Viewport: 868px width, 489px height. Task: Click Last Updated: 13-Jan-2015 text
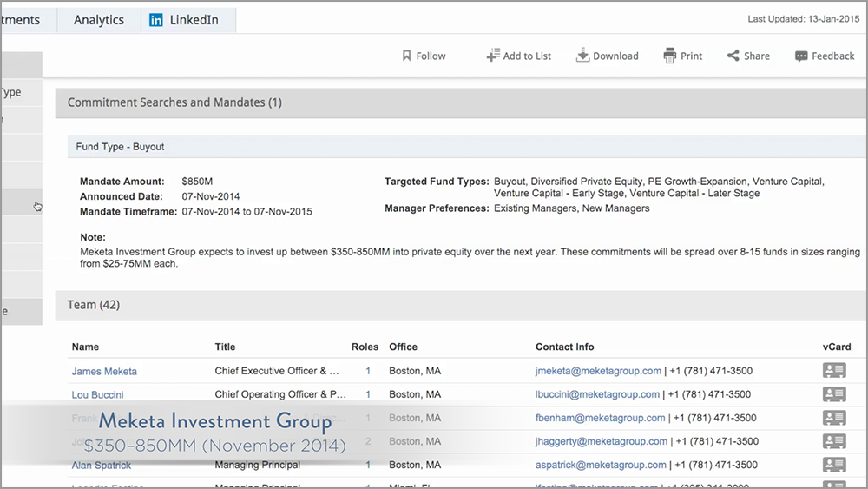pyautogui.click(x=803, y=19)
